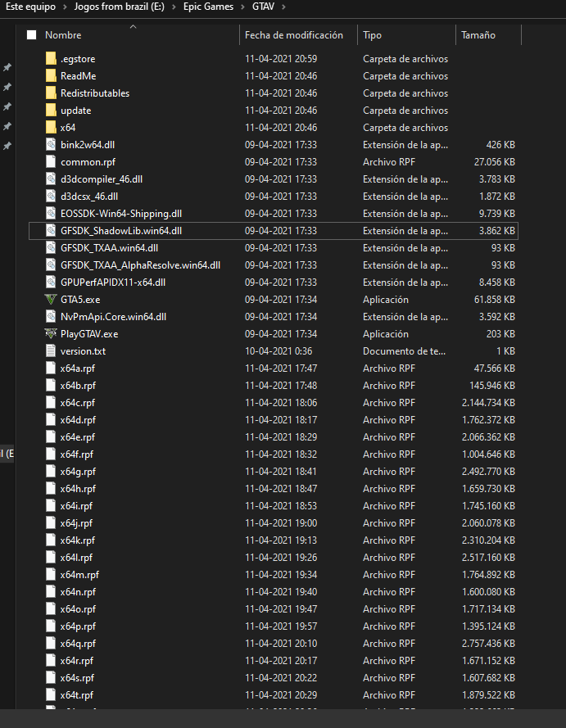The image size is (566, 728).
Task: Click the 27.056 KB size of common.rpf
Action: (x=495, y=161)
